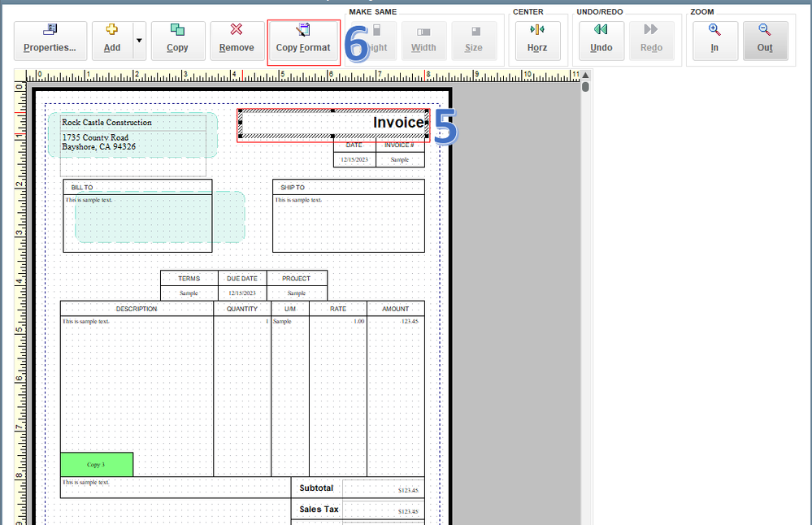Select the DESCRIPTION column header

(137, 309)
